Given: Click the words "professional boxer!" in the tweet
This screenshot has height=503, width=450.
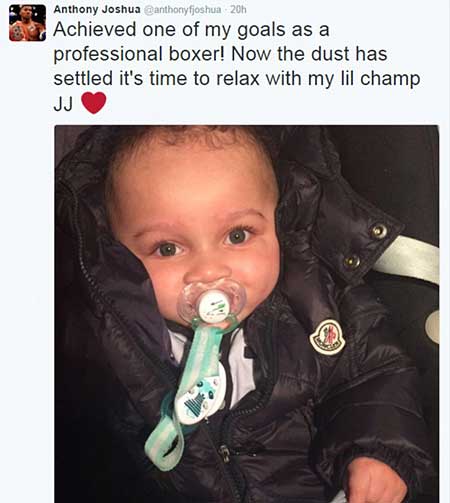Looking at the screenshot, I should (x=139, y=54).
